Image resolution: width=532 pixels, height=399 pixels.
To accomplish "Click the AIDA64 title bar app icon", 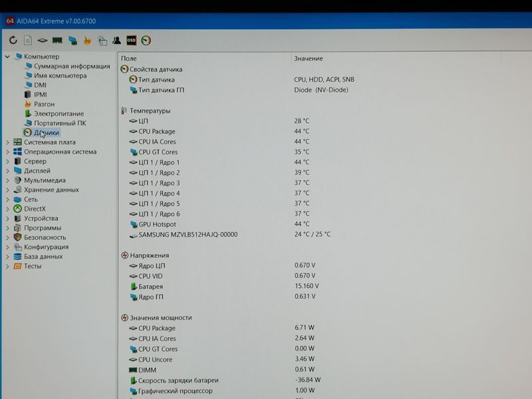I will click(10, 21).
